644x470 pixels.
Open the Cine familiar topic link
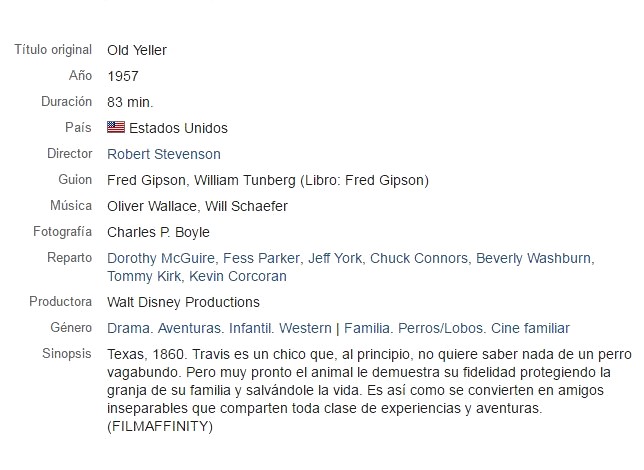coord(530,328)
